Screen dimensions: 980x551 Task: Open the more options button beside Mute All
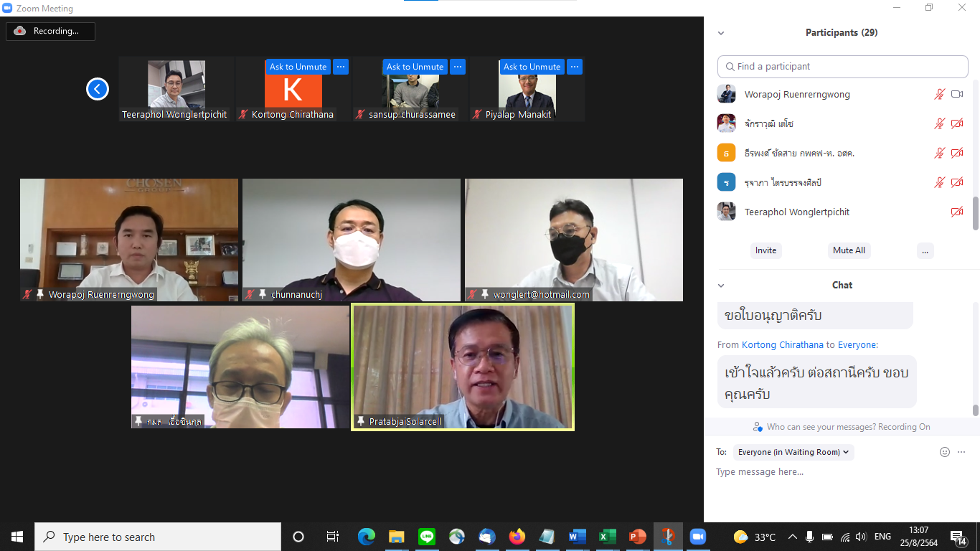[x=925, y=250]
